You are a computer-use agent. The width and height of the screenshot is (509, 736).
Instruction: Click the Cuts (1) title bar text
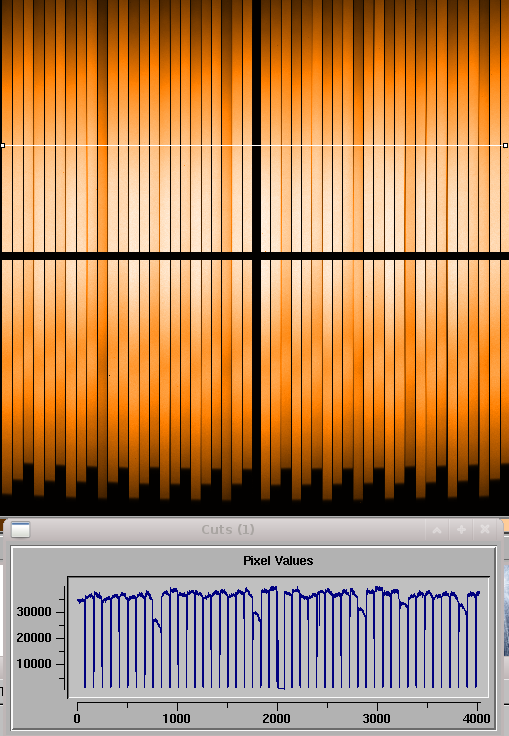click(228, 530)
